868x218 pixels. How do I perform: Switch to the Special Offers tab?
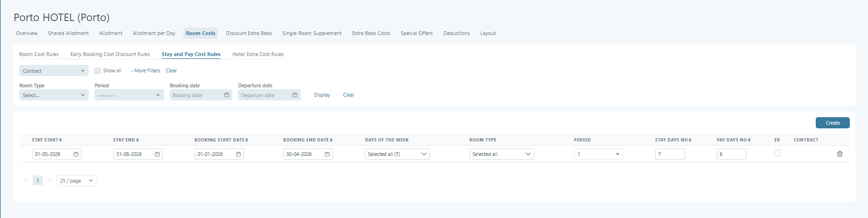416,33
